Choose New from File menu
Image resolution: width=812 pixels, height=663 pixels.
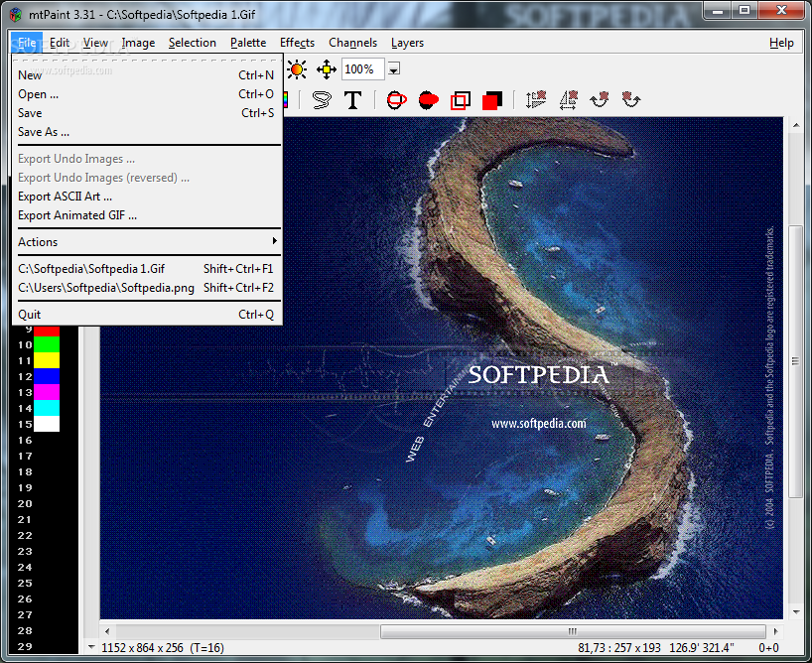tap(148, 75)
